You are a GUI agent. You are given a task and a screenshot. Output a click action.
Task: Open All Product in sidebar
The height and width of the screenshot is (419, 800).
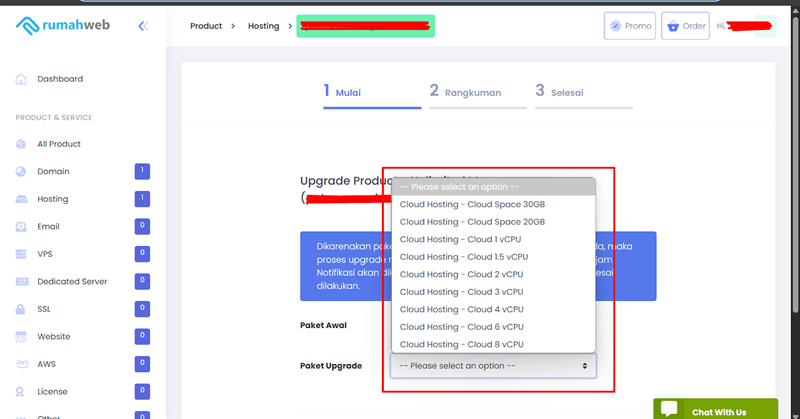click(x=59, y=144)
